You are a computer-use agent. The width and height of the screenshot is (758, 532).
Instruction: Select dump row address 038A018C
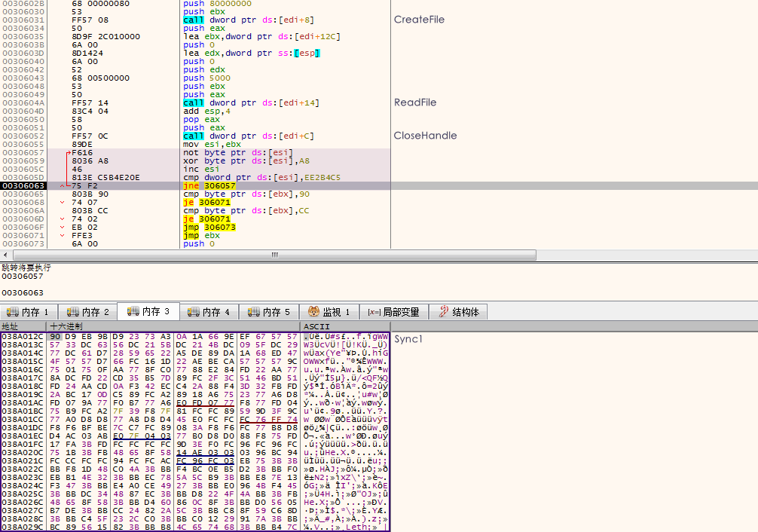click(x=23, y=386)
